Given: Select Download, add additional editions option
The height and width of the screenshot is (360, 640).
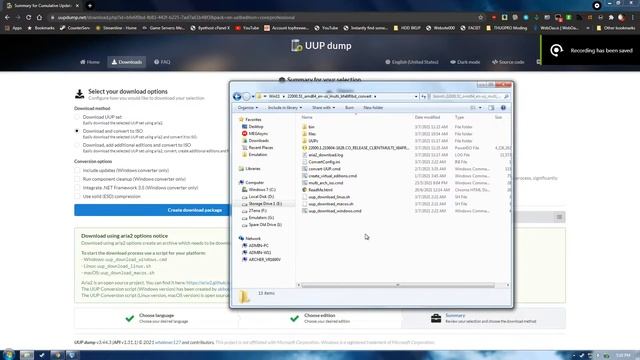Looking at the screenshot, I should tap(77, 145).
